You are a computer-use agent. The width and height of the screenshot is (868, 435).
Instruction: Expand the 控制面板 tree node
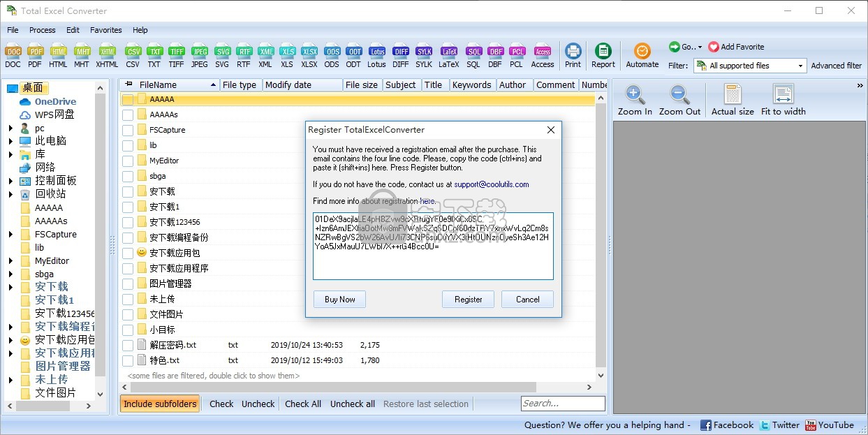coord(10,181)
